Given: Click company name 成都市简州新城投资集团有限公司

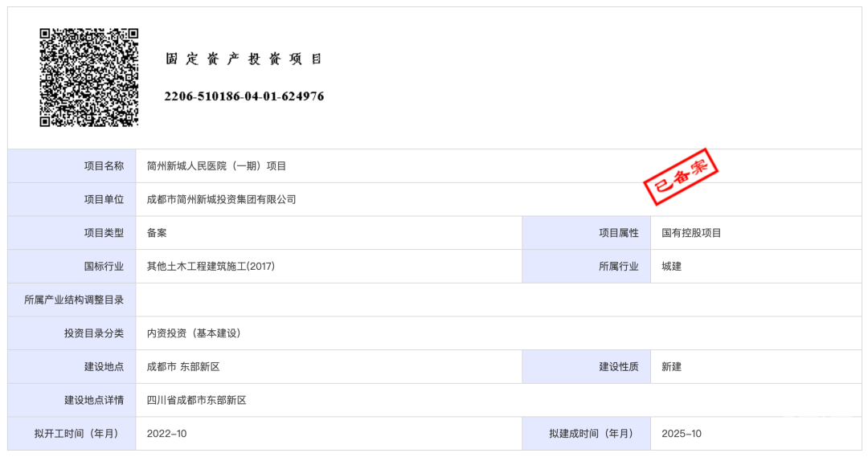Looking at the screenshot, I should tap(221, 199).
